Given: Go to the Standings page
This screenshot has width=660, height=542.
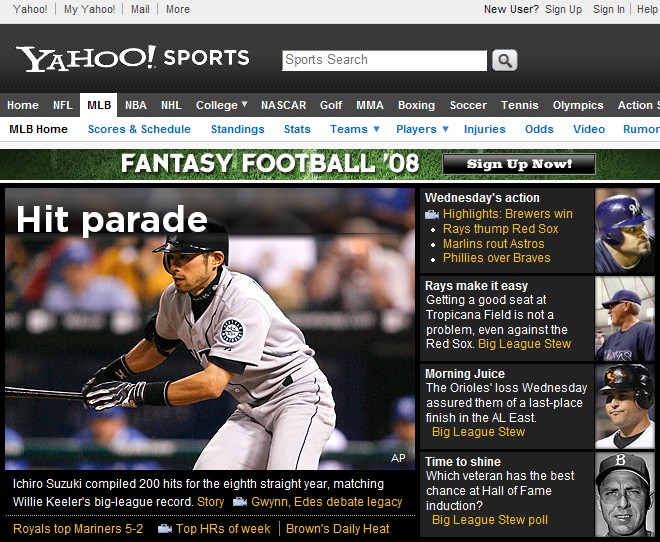Looking at the screenshot, I should point(237,129).
